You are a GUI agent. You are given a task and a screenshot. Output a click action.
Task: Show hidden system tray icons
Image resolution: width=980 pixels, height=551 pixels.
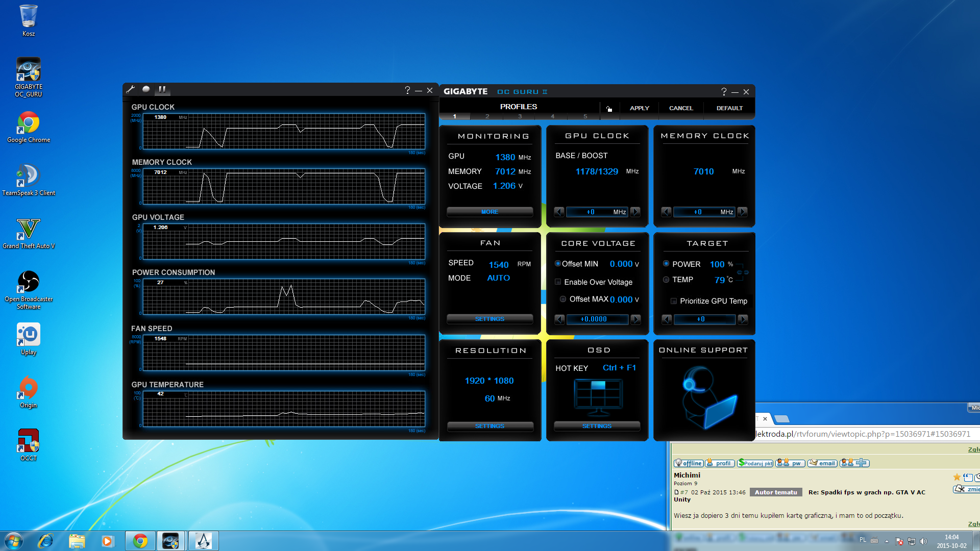pos(887,541)
